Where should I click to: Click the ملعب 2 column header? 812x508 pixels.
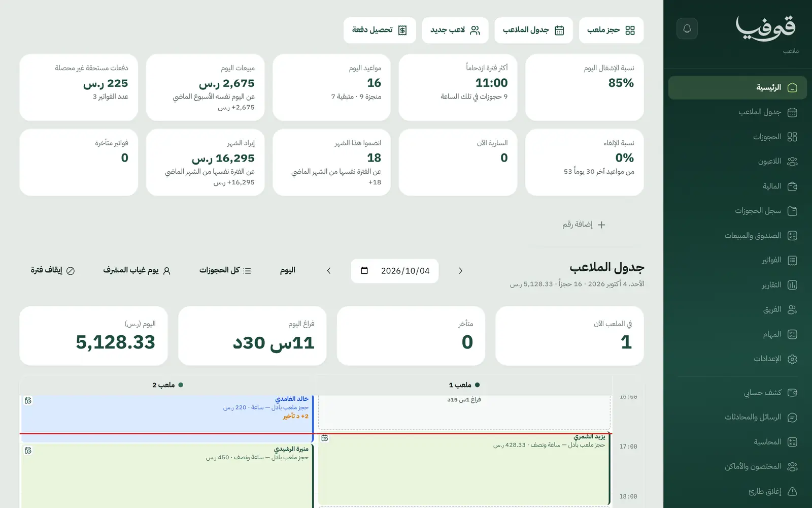167,385
